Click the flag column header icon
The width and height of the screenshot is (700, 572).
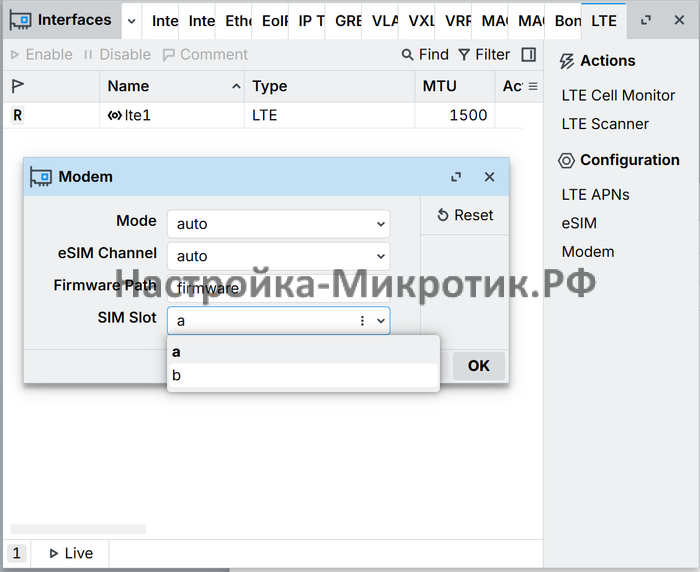point(17,86)
